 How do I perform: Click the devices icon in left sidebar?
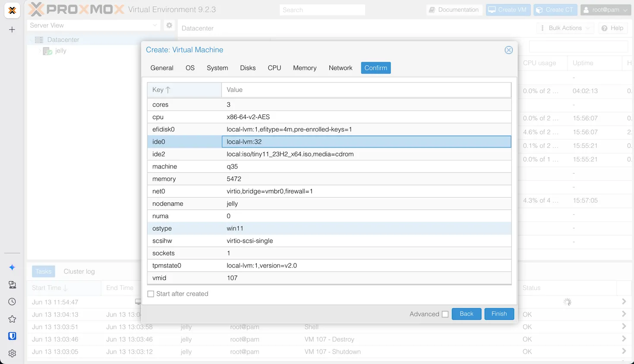pos(12,285)
